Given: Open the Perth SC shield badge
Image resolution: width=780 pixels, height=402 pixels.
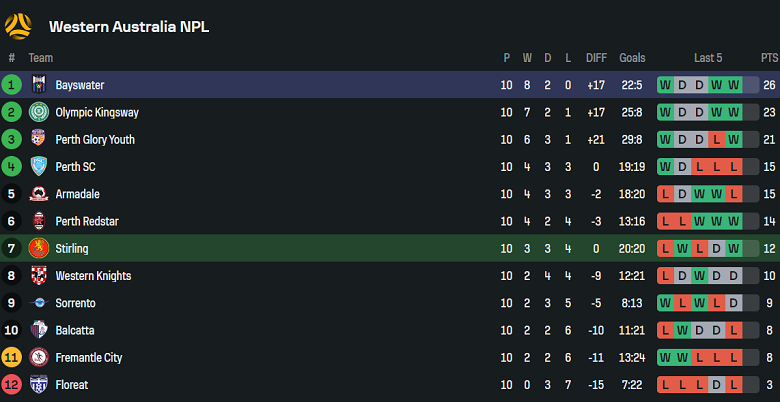Looking at the screenshot, I should (39, 166).
